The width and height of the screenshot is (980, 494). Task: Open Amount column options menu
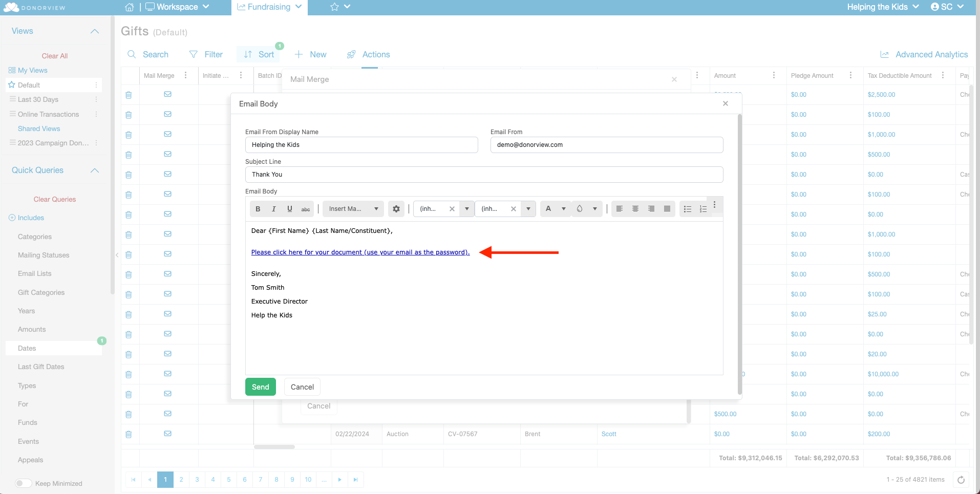coord(774,75)
